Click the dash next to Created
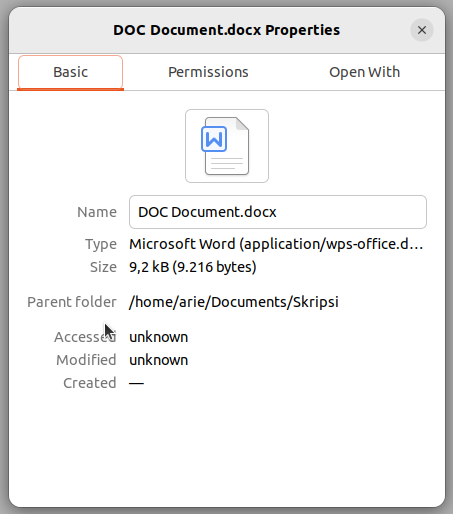453x514 pixels. click(x=136, y=383)
